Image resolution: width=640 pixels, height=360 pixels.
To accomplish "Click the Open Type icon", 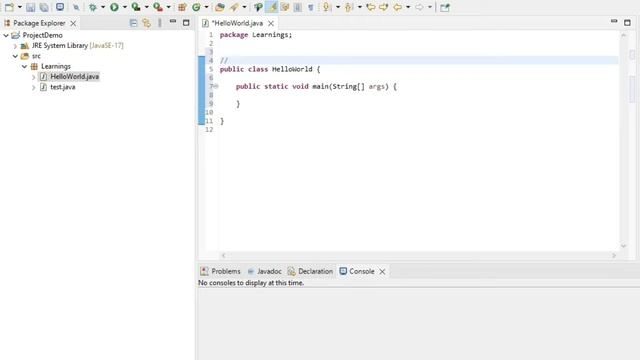I will pos(220,7).
